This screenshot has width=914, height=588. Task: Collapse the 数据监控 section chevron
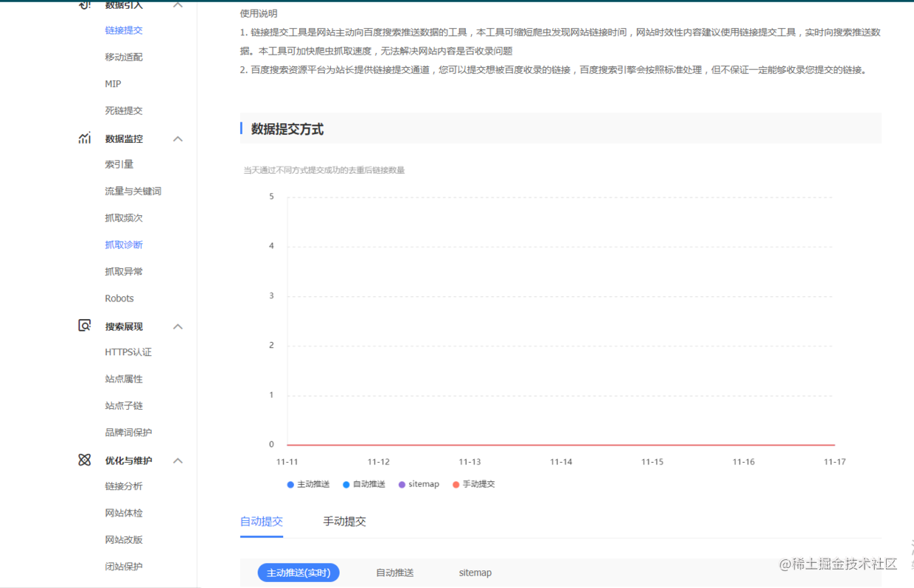coord(178,139)
